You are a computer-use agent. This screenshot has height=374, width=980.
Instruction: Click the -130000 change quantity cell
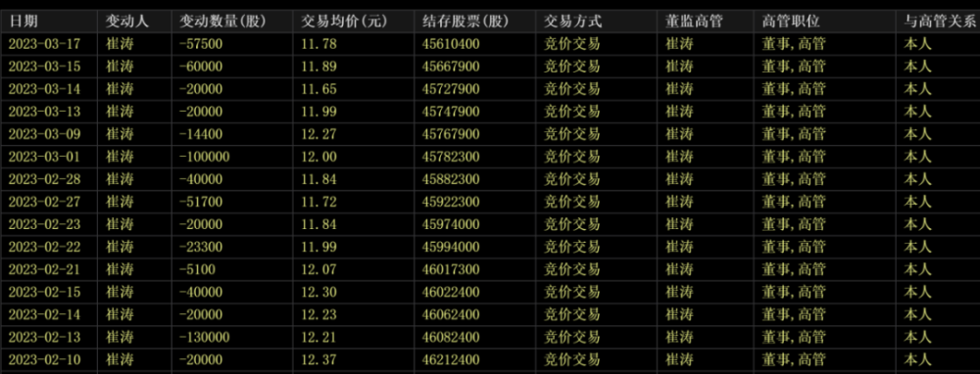tap(232, 338)
